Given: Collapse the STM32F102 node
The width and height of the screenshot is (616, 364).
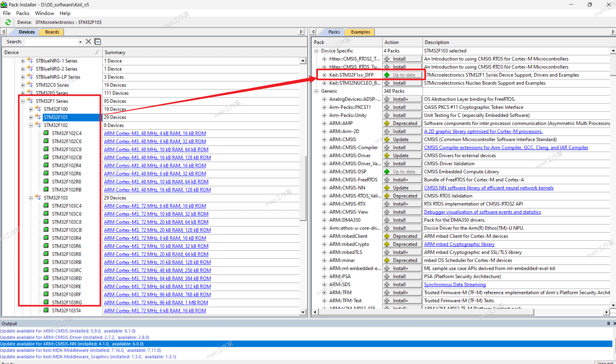Looking at the screenshot, I should 31,125.
